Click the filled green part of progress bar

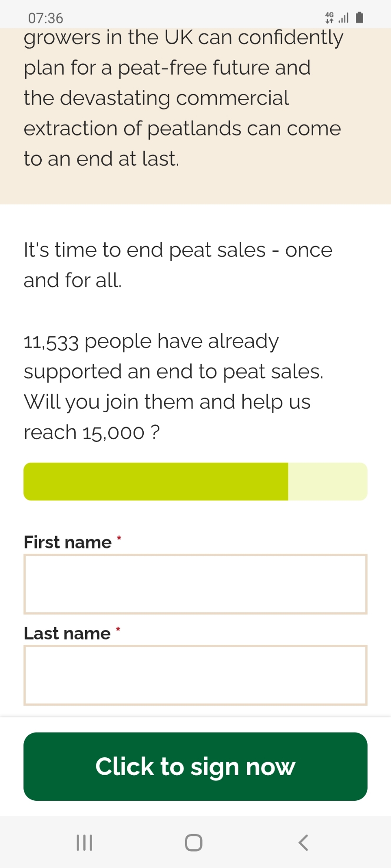[156, 481]
